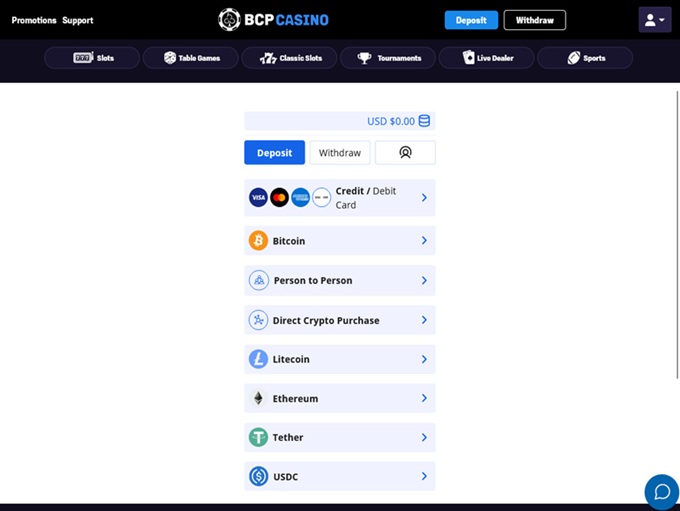The image size is (680, 511).
Task: Open the user account dropdown menu
Action: coord(655,20)
